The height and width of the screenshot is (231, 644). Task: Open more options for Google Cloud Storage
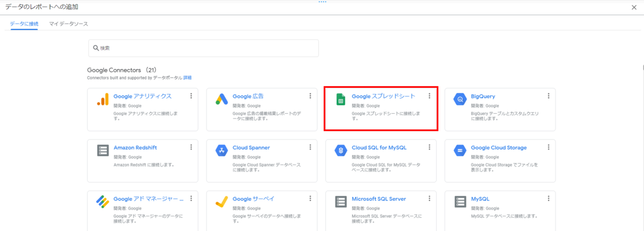pos(548,147)
